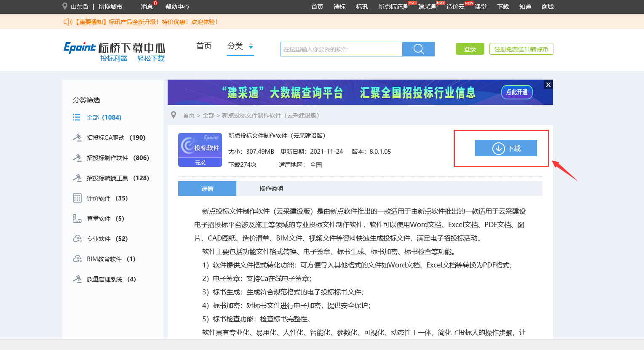Click 标讯 in top menu
644x350 pixels.
(x=362, y=7)
